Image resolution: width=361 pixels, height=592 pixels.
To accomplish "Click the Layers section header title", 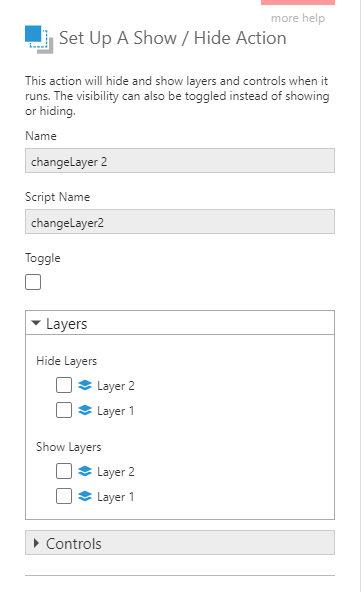I will click(x=66, y=324).
